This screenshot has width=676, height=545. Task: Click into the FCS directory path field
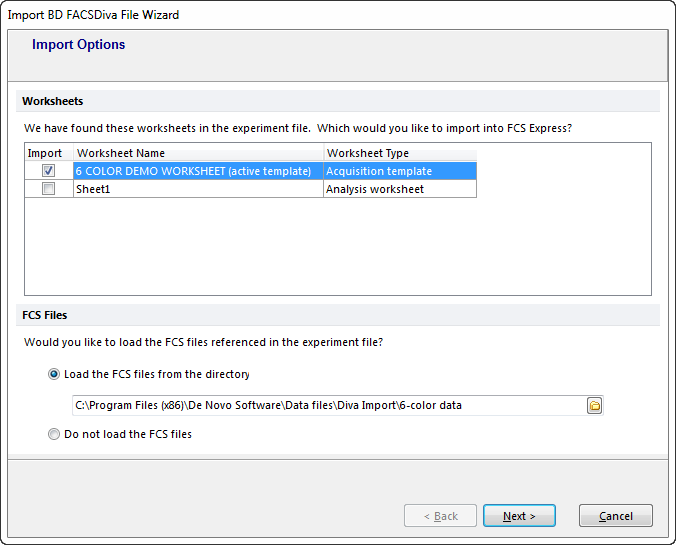point(328,405)
